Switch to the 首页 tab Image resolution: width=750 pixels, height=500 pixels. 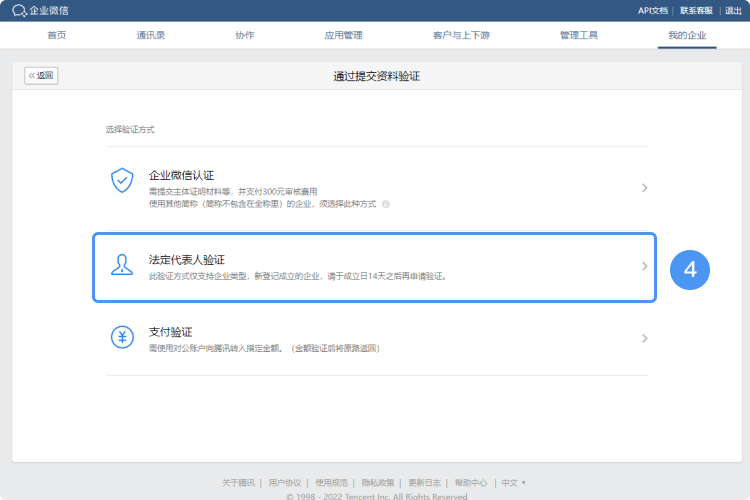pyautogui.click(x=57, y=35)
